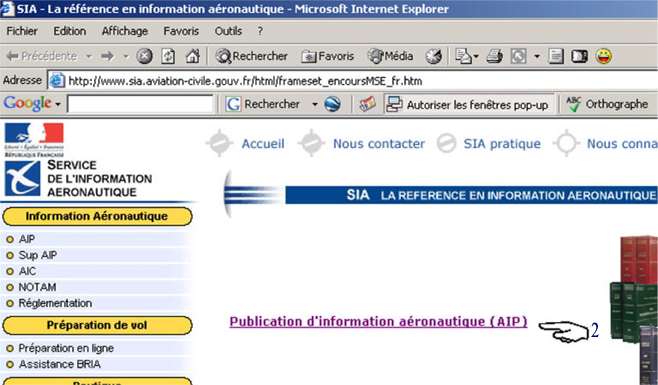Image resolution: width=658 pixels, height=385 pixels.
Task: Click the Mail icon in toolbar
Action: [463, 56]
